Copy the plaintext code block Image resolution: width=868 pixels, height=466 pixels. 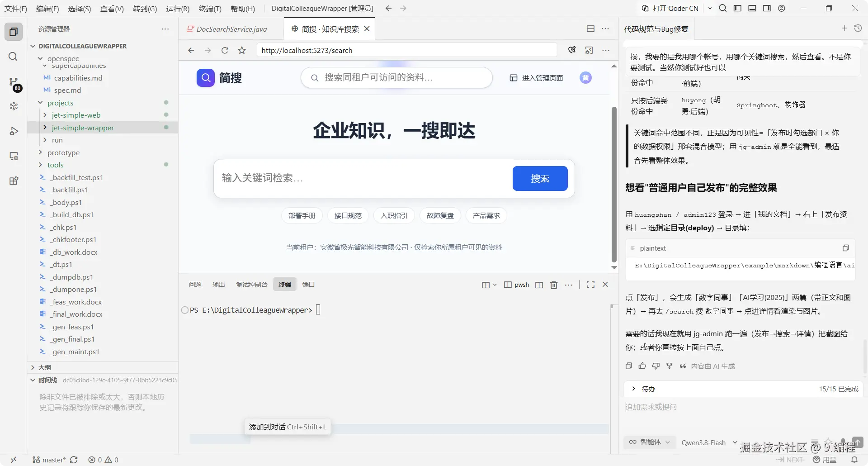click(x=845, y=248)
